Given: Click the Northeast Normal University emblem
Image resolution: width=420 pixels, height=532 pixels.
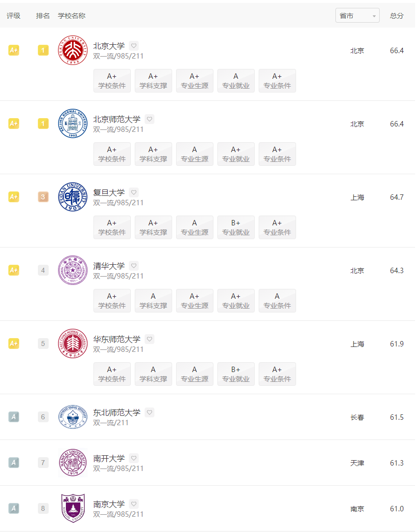Looking at the screenshot, I should (x=73, y=417).
